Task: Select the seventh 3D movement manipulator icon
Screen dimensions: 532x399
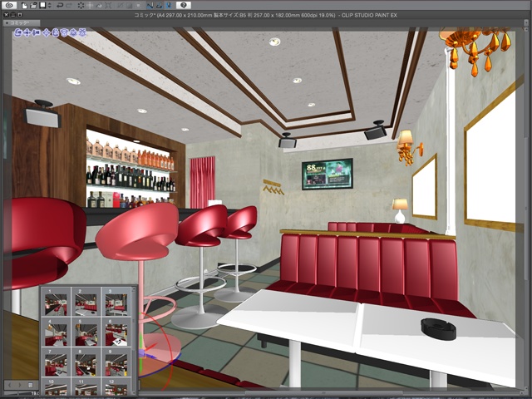Action: 73,32
